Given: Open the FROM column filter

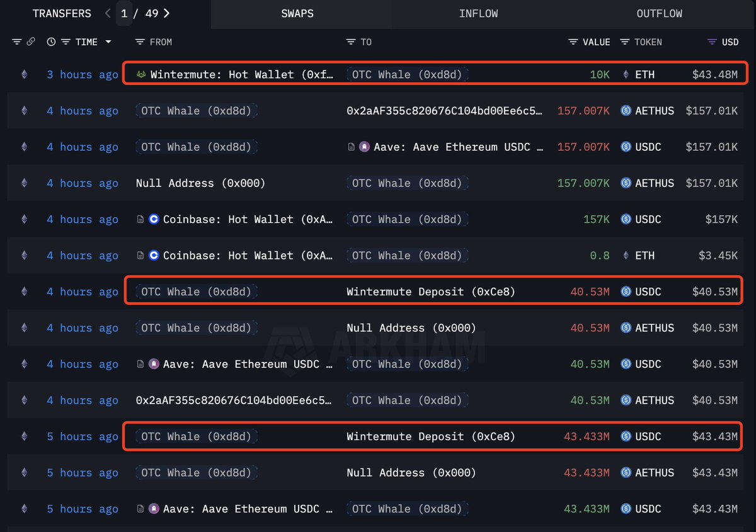Looking at the screenshot, I should 140,42.
